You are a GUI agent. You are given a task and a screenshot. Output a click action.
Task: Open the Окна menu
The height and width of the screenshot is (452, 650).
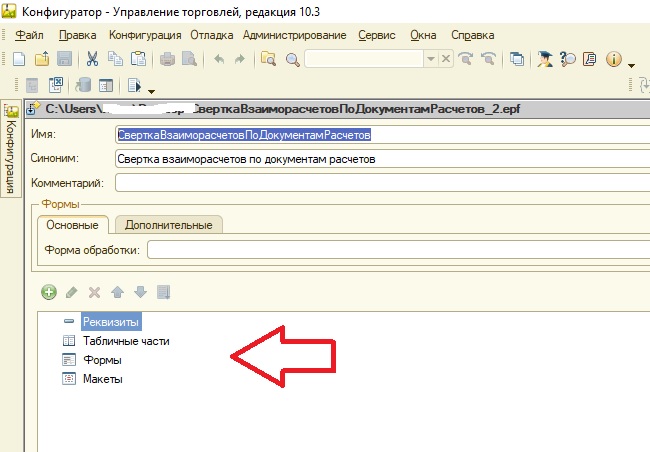click(x=423, y=35)
